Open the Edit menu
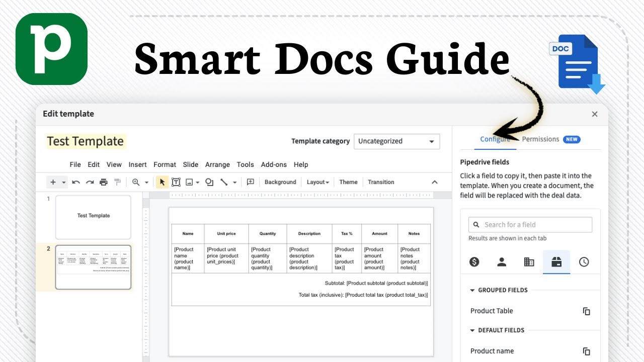 tap(94, 164)
